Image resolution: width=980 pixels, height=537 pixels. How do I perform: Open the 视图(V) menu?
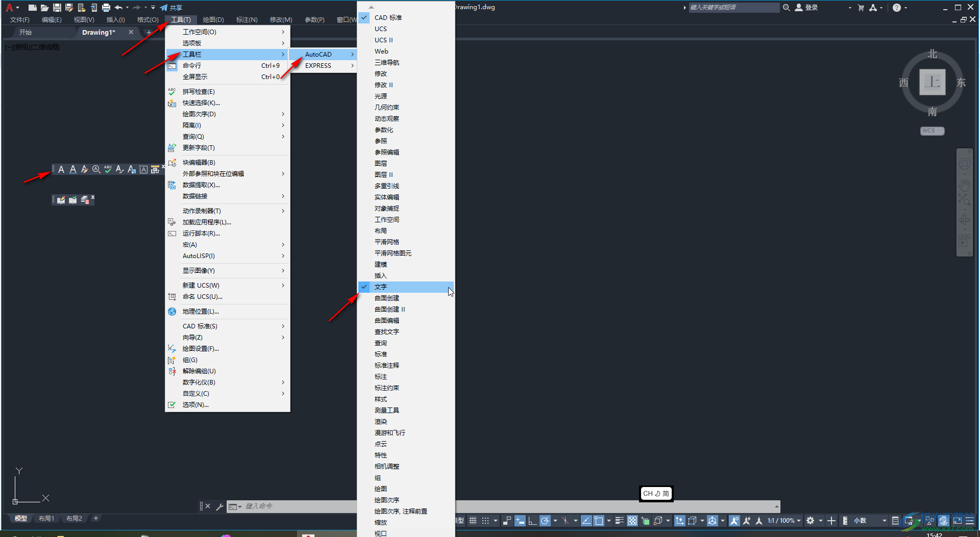click(84, 20)
